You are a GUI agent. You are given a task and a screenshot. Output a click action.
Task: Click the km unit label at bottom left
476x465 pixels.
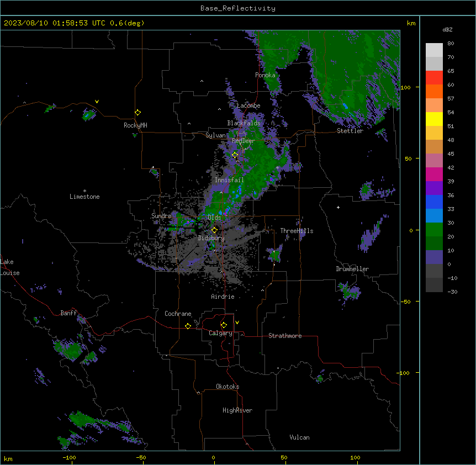[x=8, y=458]
